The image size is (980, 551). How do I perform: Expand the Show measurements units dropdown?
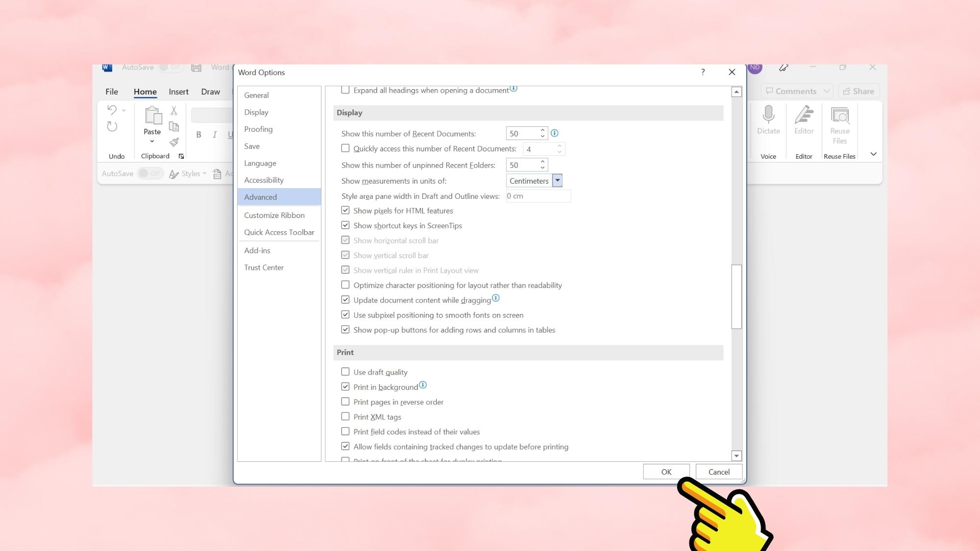pyautogui.click(x=558, y=180)
